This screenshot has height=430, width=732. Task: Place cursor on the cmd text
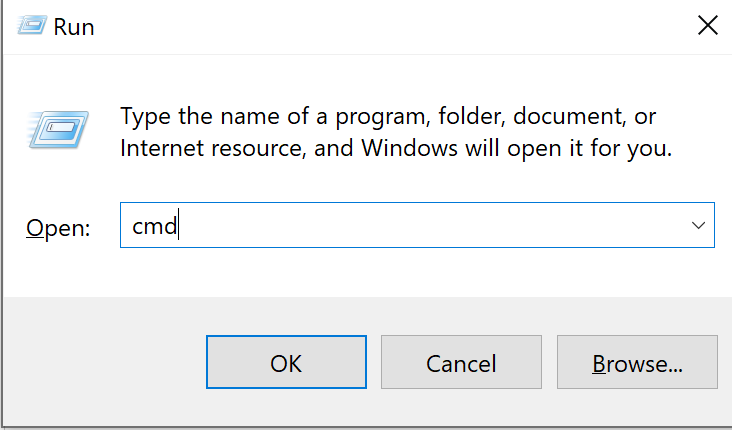tap(154, 227)
